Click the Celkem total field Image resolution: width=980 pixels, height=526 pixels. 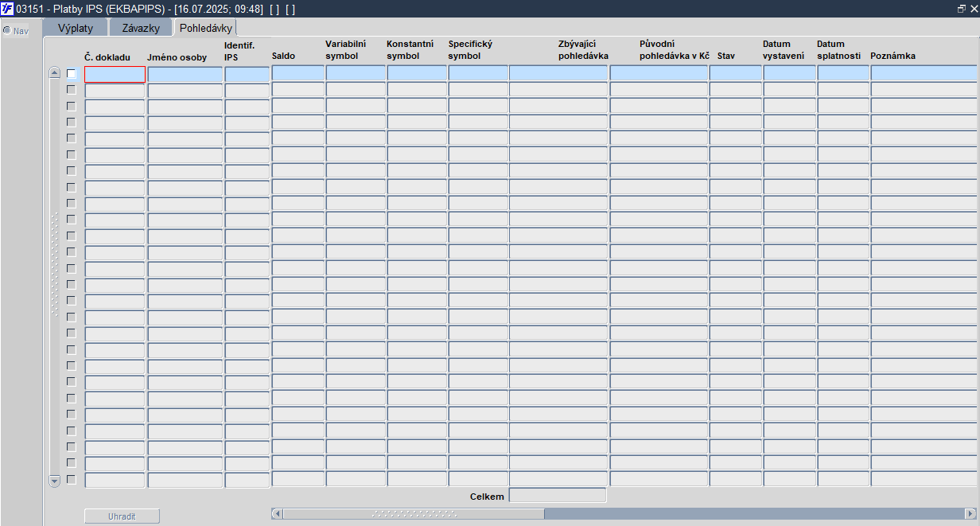(558, 495)
